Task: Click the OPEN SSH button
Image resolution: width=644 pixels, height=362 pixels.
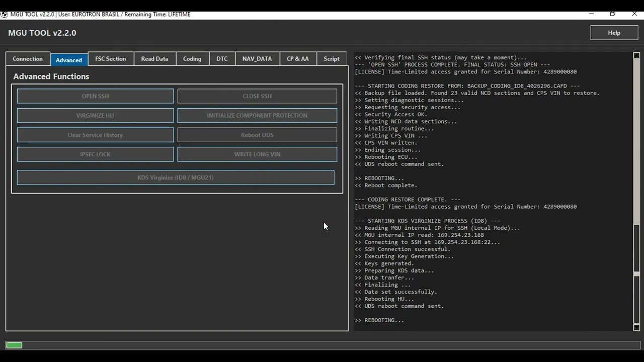Action: pyautogui.click(x=95, y=96)
